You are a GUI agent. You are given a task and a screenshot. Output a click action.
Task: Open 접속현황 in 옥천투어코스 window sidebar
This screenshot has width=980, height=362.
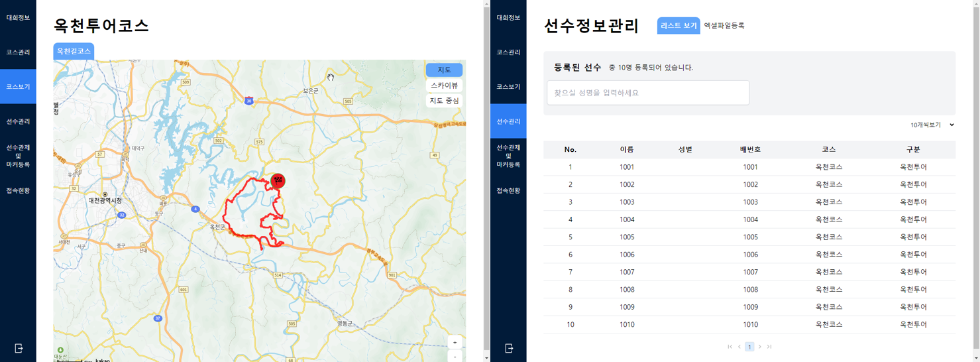coord(18,190)
